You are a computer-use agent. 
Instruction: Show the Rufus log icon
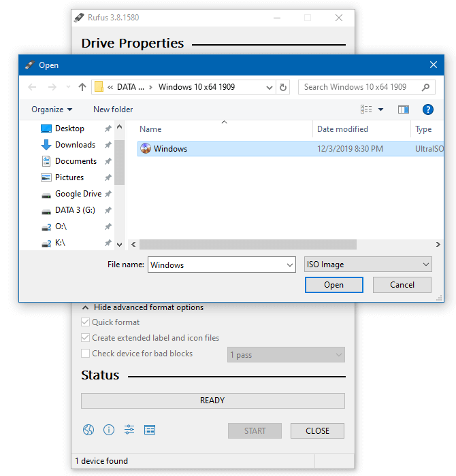(x=150, y=430)
